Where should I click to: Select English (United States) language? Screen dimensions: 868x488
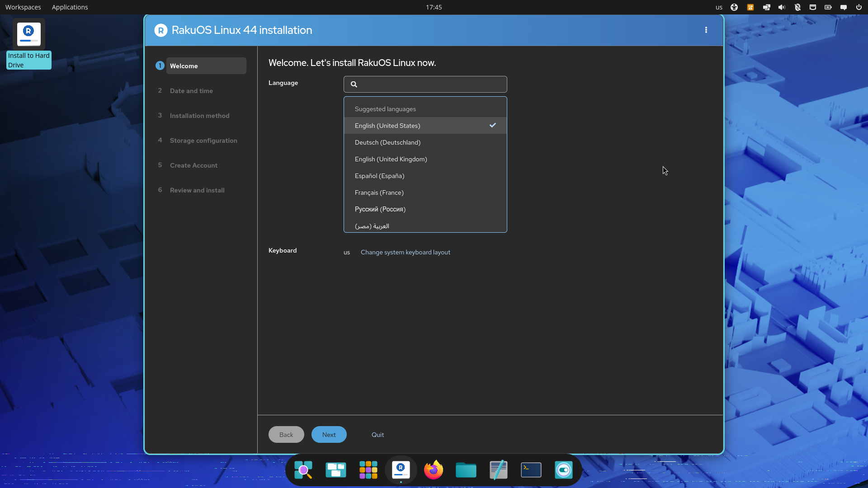[x=425, y=126]
